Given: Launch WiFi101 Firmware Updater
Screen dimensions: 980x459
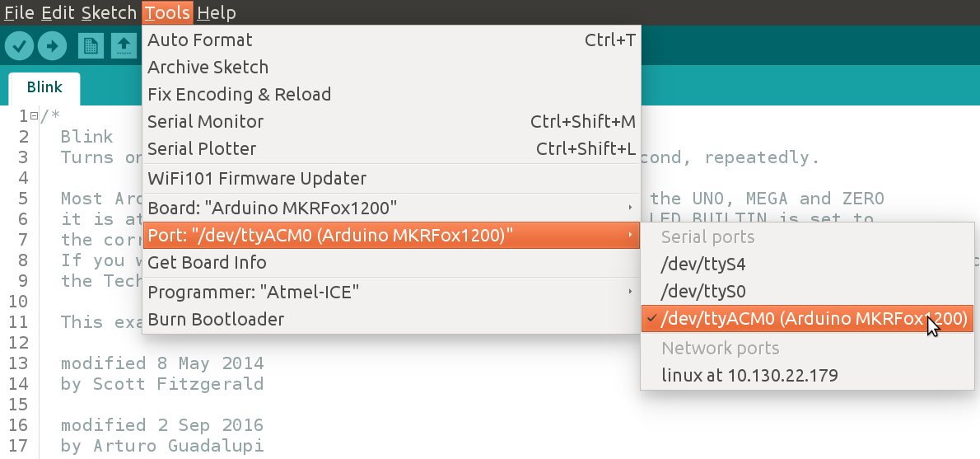Looking at the screenshot, I should 391,178.
